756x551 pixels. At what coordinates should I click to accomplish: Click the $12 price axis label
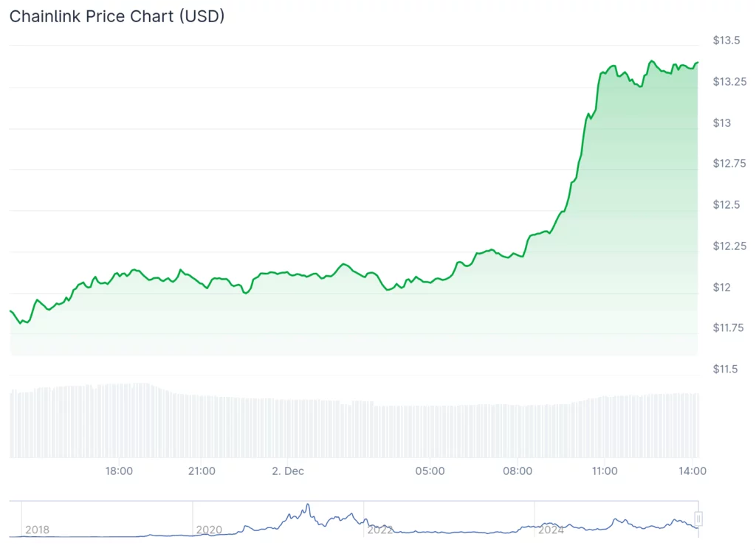point(721,287)
